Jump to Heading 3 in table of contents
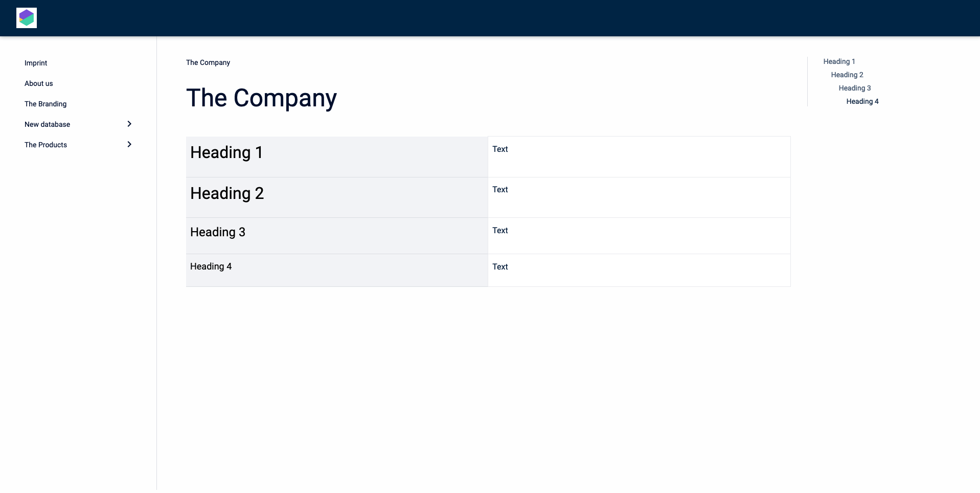The width and height of the screenshot is (980, 493). tap(854, 88)
